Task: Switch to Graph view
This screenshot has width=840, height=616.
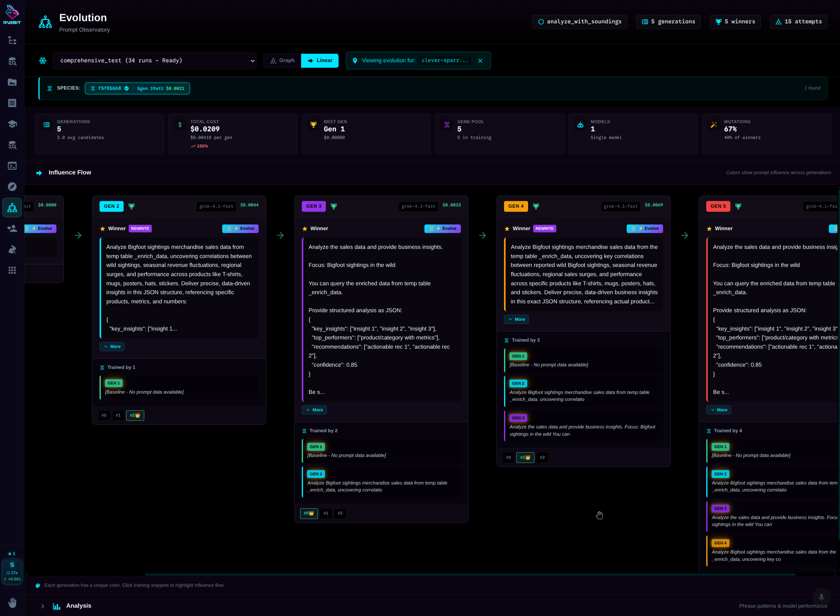Action: coord(282,60)
